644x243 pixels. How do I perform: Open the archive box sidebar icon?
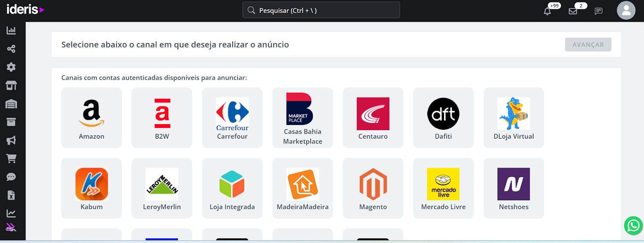coord(11,122)
